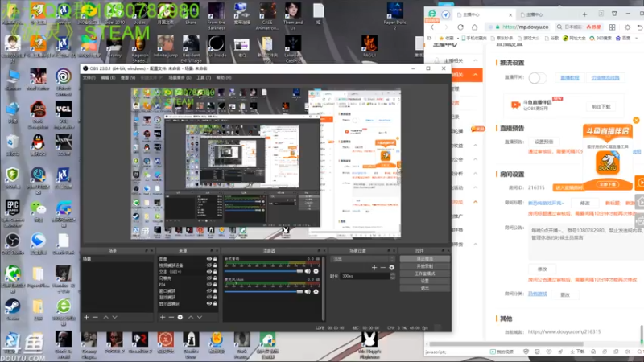Click 前往下载 download button
This screenshot has height=362, width=644.
[601, 106]
